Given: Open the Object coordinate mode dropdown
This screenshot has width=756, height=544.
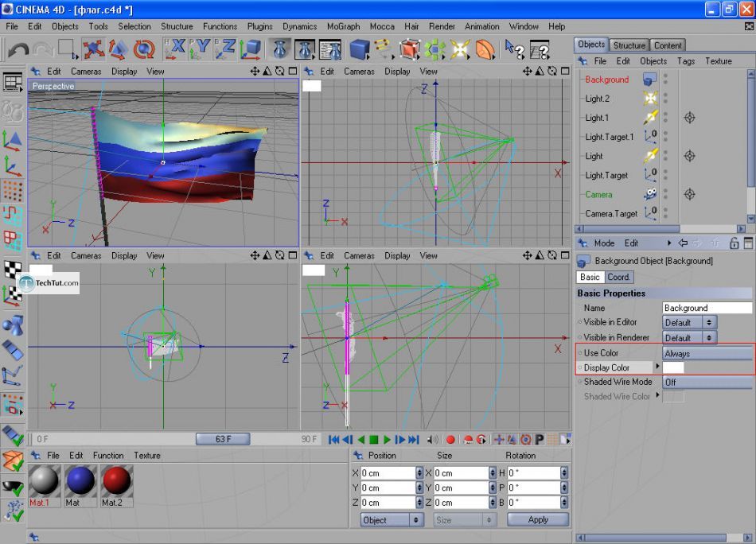Looking at the screenshot, I should point(392,520).
